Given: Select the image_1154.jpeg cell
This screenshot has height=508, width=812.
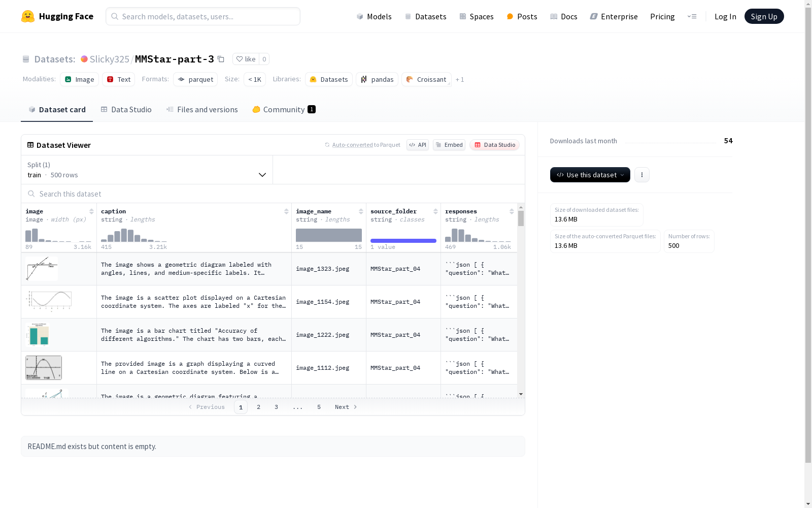Looking at the screenshot, I should tap(329, 302).
